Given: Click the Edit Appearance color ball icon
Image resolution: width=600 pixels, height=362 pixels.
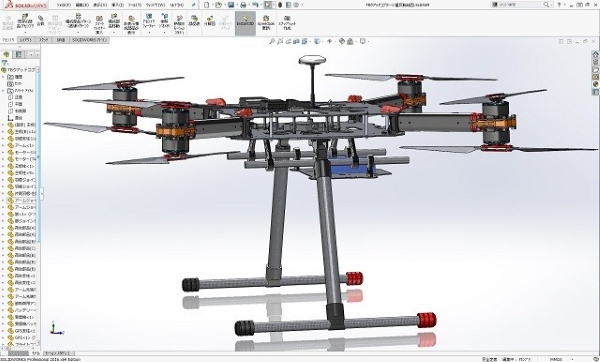Looking at the screenshot, I should [342, 41].
